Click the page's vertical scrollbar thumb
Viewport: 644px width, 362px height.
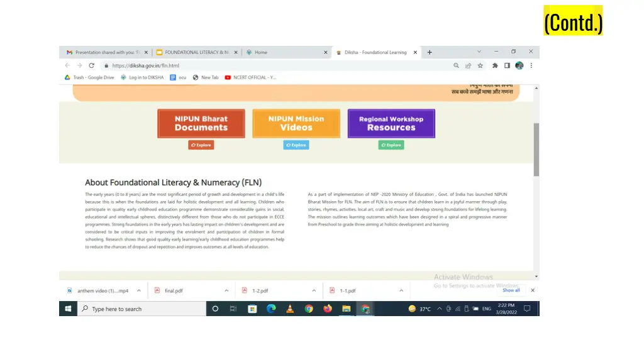[536, 150]
